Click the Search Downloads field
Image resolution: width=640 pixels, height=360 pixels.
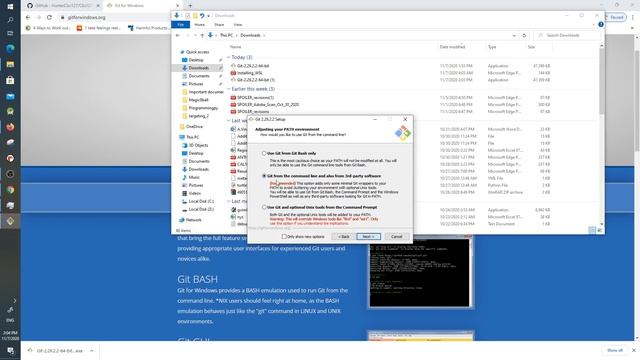567,36
